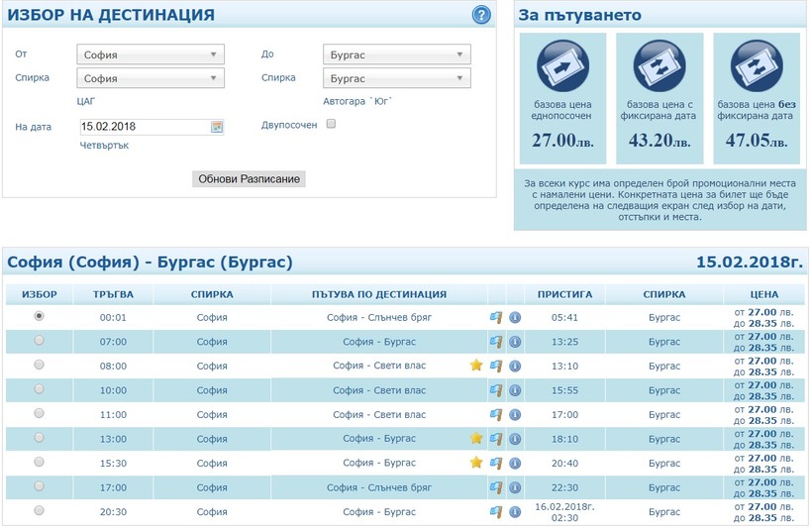Click the no-fixed-date return ticket icon
The width and height of the screenshot is (812, 529).
[757, 67]
